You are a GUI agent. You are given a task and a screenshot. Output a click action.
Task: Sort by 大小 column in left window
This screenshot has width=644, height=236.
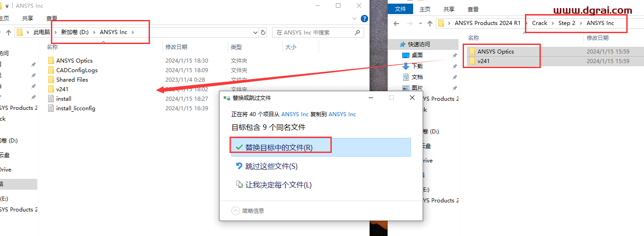(x=290, y=47)
